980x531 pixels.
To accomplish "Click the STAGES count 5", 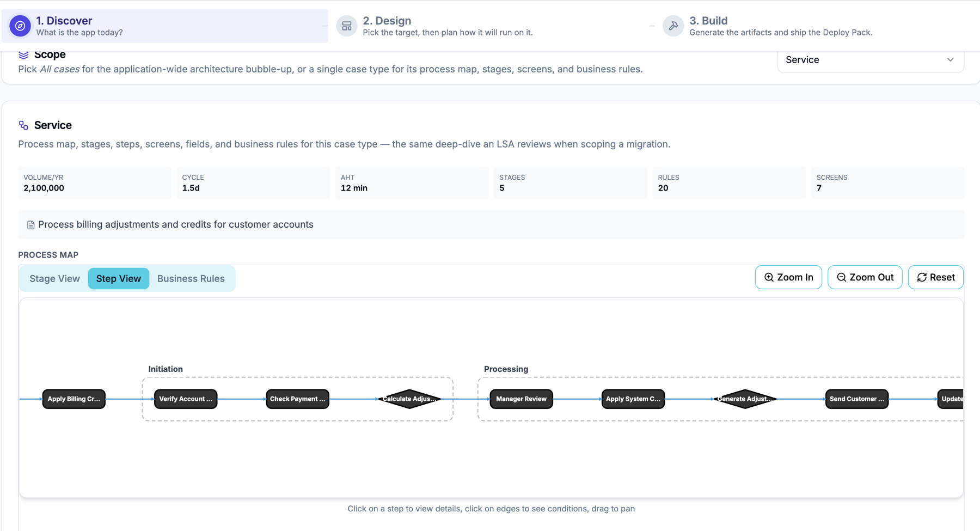I will click(502, 188).
